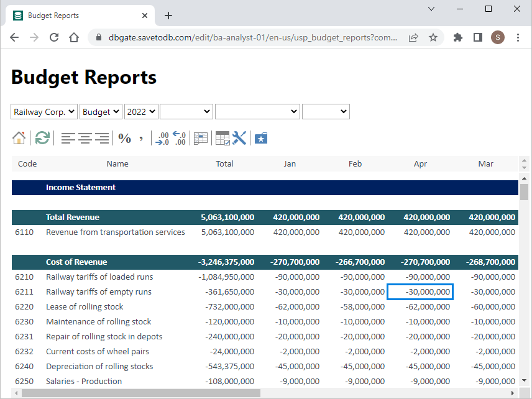This screenshot has height=399, width=532.
Task: Click the address bar URL
Action: click(253, 37)
